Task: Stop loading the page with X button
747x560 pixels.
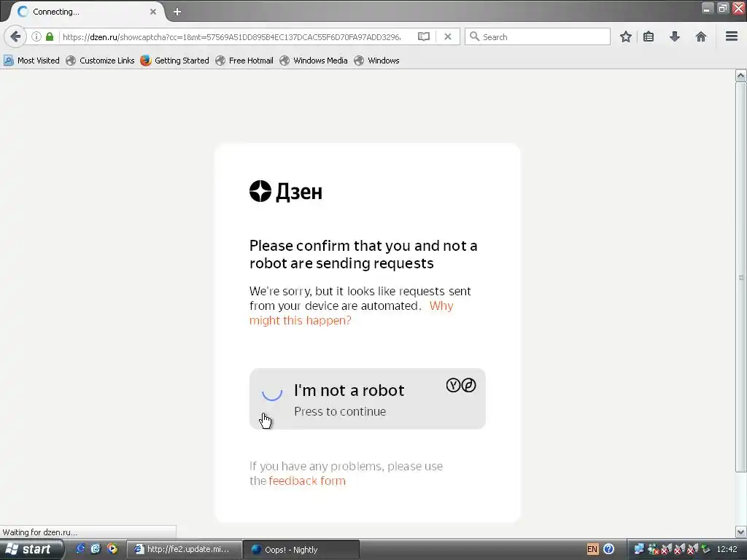Action: 448,36
